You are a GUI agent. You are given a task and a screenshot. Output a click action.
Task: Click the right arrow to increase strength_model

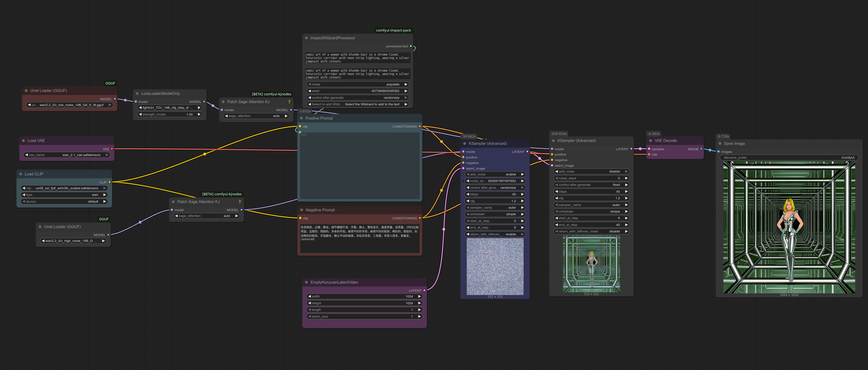pos(199,115)
